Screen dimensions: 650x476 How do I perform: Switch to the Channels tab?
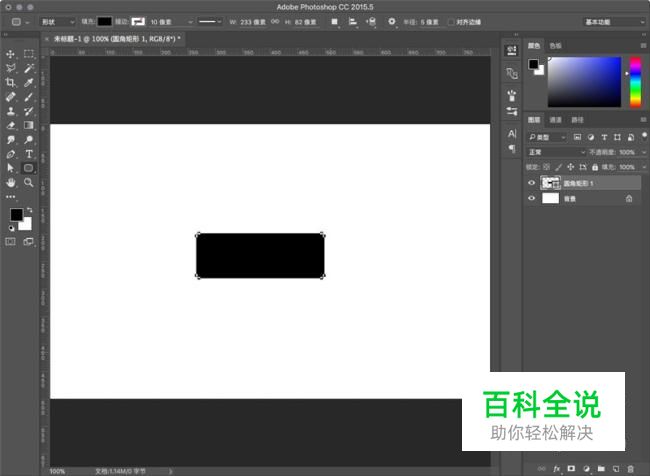tap(555, 120)
